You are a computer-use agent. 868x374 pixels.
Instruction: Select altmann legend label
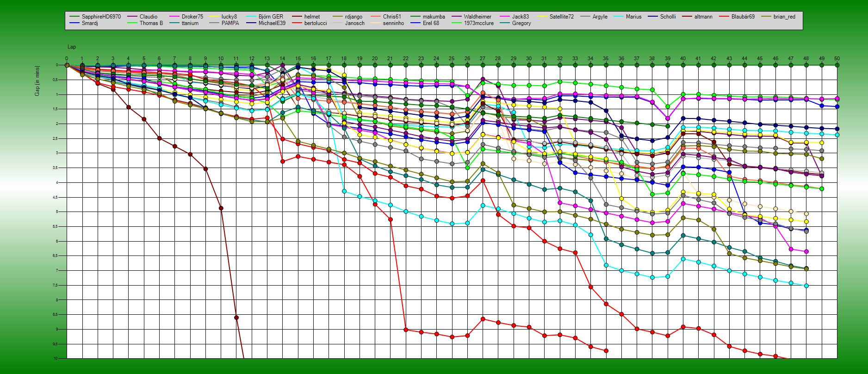click(x=703, y=17)
